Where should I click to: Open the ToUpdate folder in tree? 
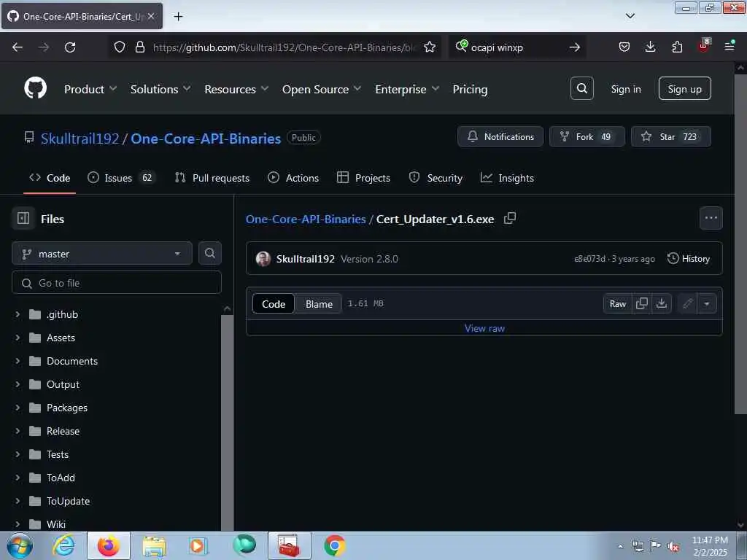click(x=68, y=501)
